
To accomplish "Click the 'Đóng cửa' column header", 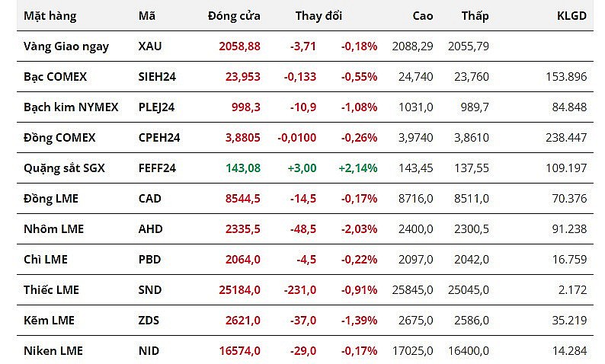I will (x=234, y=16).
